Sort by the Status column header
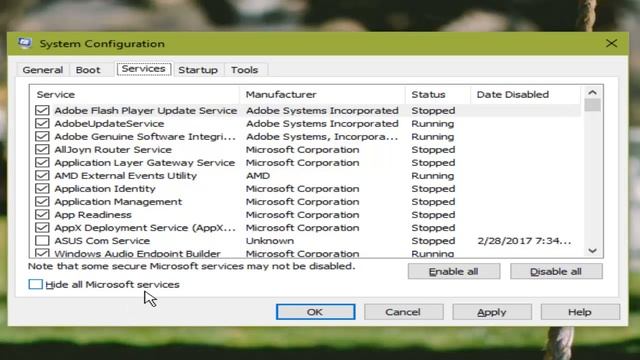 (x=438, y=95)
